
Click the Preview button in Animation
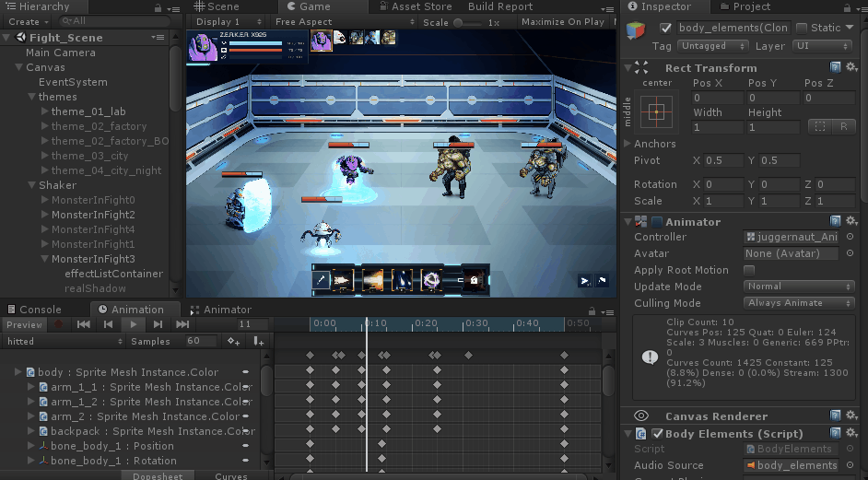tap(24, 324)
